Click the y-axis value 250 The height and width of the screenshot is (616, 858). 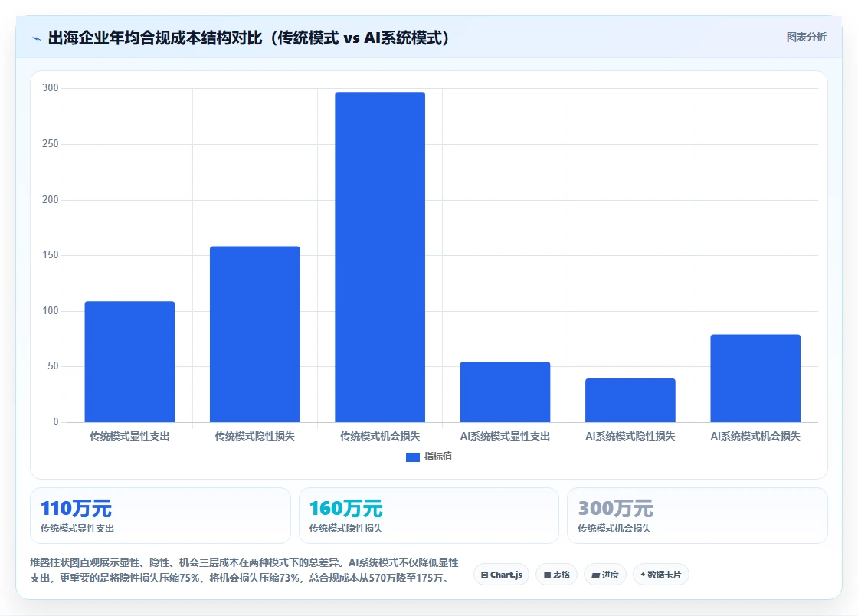(51, 143)
